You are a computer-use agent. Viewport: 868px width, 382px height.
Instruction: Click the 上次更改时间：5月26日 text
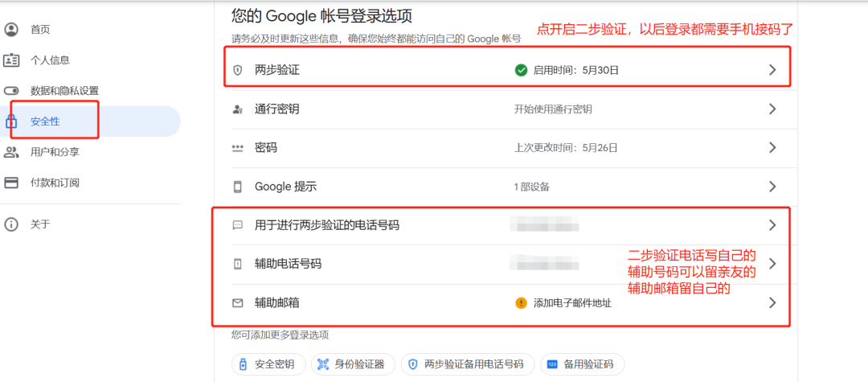tap(566, 148)
